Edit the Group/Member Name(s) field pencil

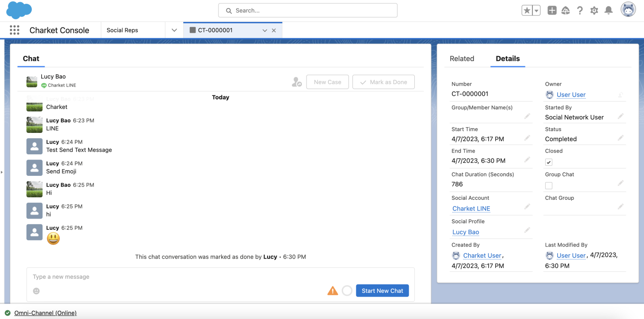[x=527, y=116]
